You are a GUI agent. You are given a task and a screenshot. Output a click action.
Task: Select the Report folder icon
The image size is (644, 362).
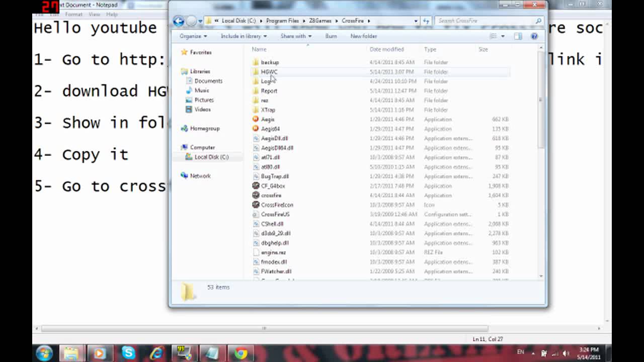pos(256,91)
